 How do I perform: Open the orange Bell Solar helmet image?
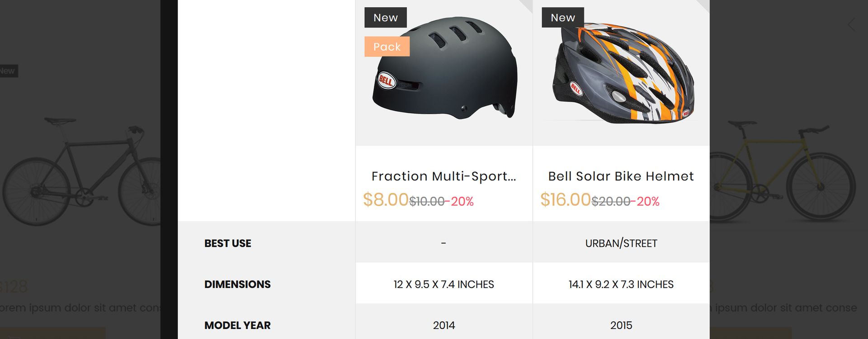point(623,73)
